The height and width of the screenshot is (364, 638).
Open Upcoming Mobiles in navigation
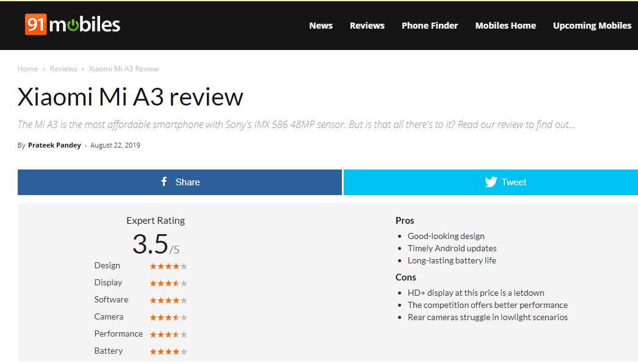(x=592, y=26)
